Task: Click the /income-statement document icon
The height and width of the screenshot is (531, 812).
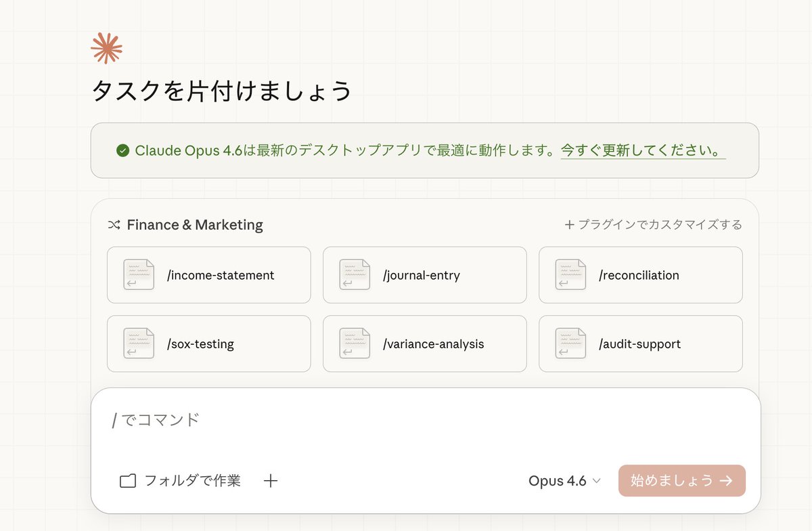Action: pyautogui.click(x=139, y=275)
